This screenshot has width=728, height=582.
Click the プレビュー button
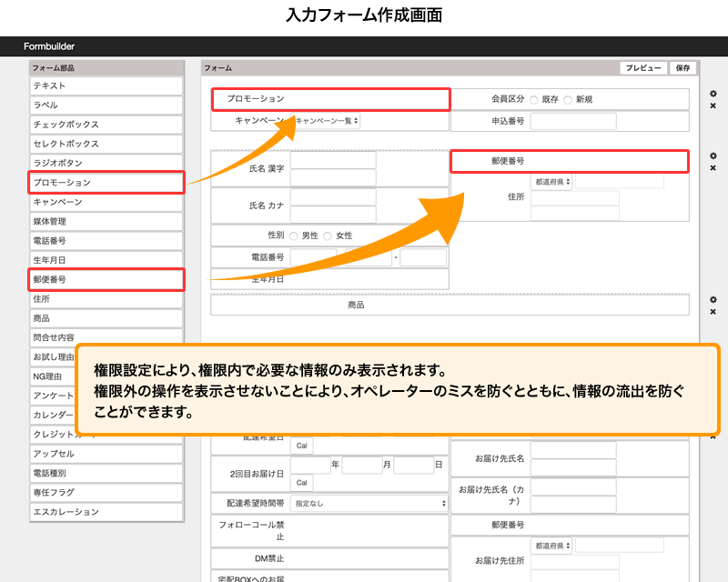tap(643, 68)
